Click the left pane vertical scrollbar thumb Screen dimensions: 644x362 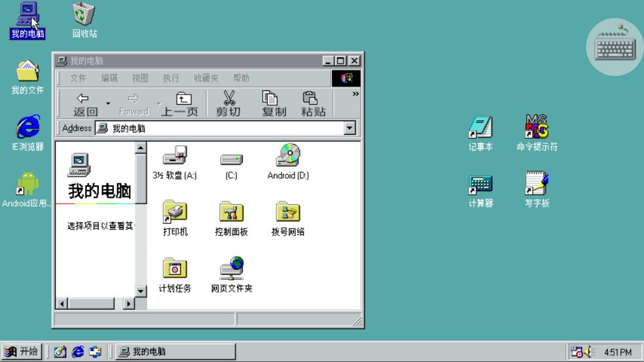[x=141, y=178]
